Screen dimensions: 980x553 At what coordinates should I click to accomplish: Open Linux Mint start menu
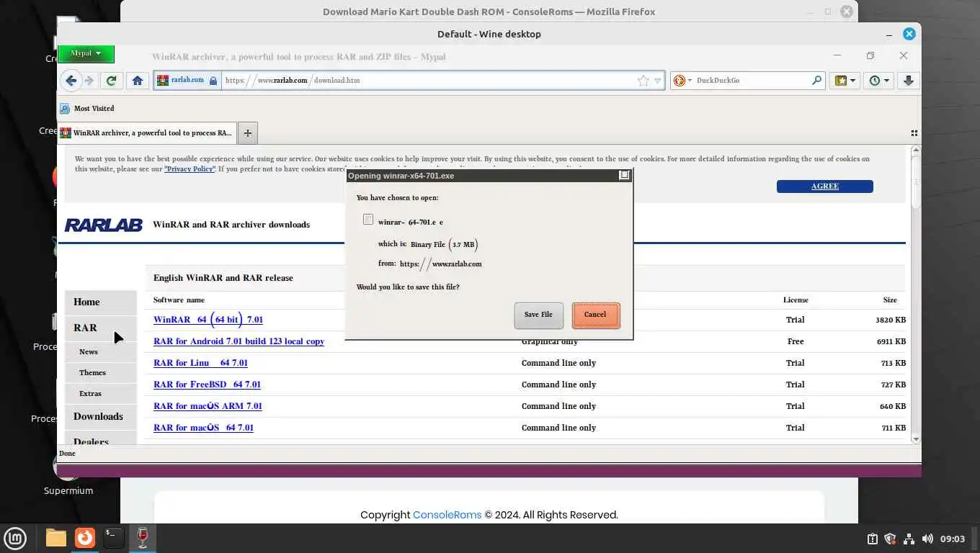[x=15, y=538]
